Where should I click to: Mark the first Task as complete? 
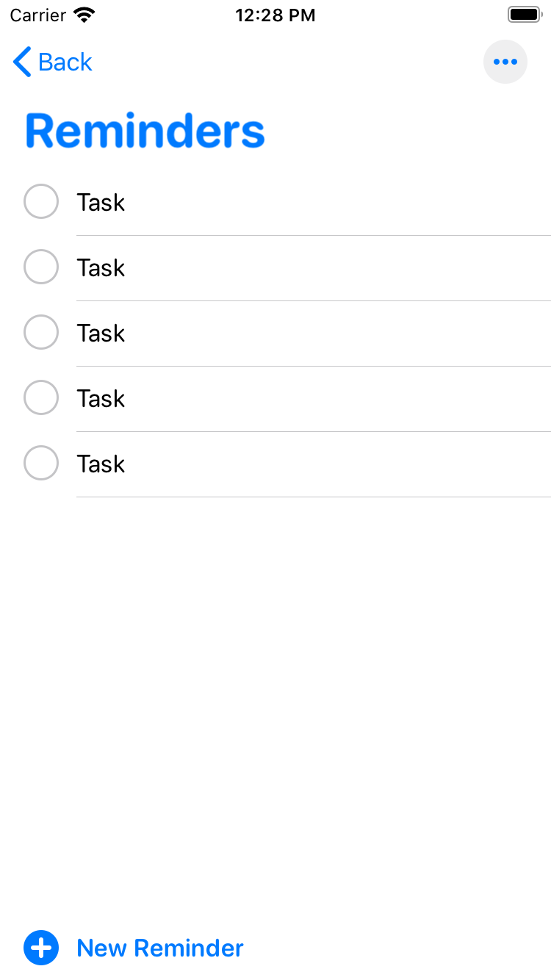[41, 201]
